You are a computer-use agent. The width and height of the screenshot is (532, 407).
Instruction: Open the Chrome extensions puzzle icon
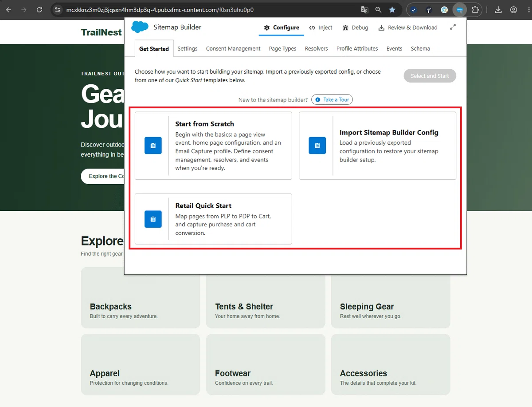(x=475, y=9)
